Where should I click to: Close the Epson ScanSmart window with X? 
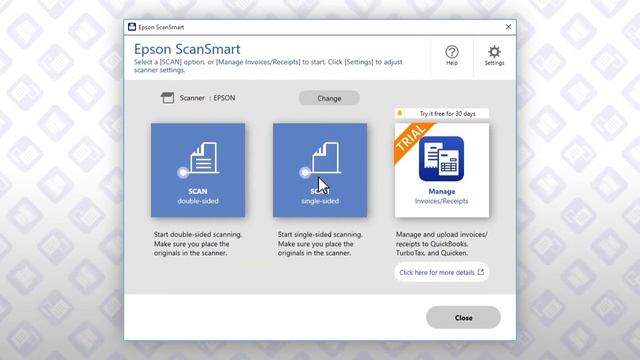point(508,27)
